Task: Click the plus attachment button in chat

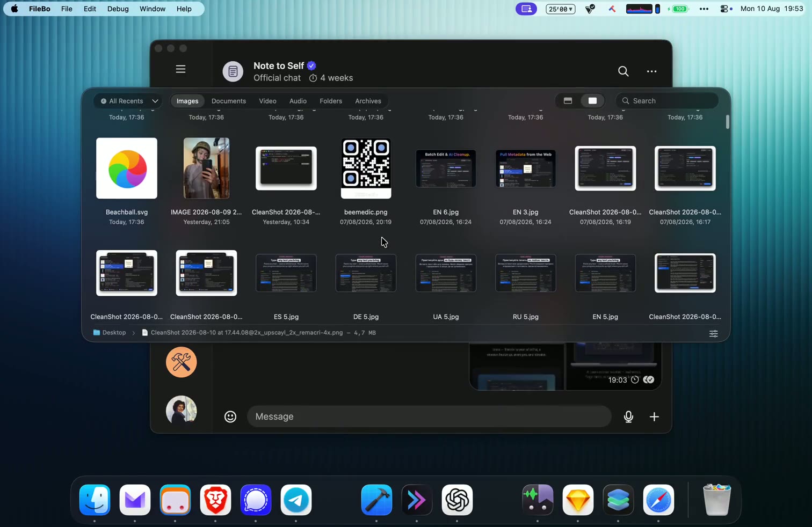Action: pyautogui.click(x=654, y=416)
